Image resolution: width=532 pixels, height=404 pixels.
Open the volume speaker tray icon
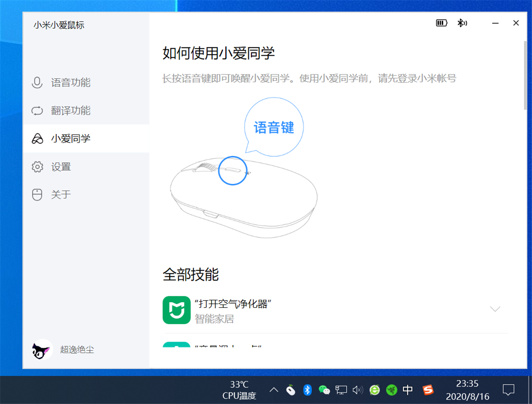coord(357,390)
